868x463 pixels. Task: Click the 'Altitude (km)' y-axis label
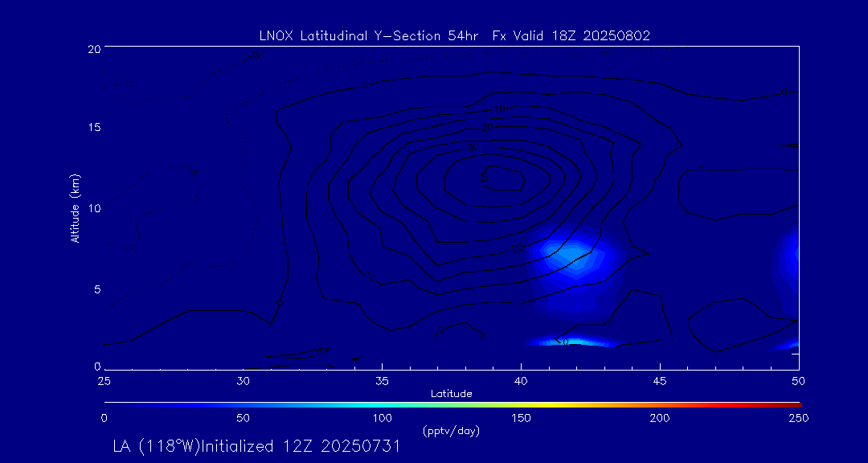click(75, 208)
